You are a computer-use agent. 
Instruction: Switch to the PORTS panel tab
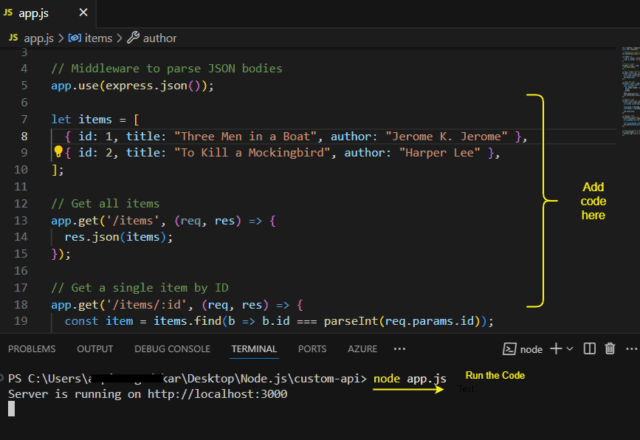312,349
